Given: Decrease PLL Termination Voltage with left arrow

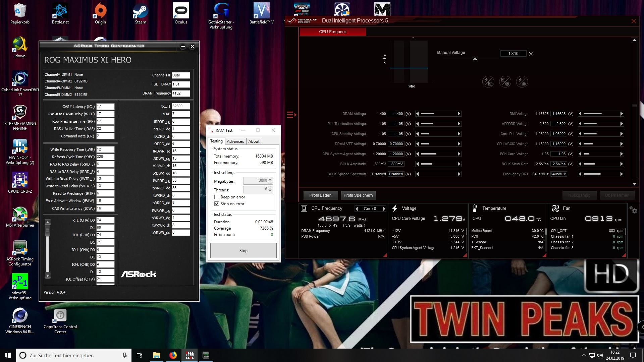Looking at the screenshot, I should pyautogui.click(x=418, y=124).
